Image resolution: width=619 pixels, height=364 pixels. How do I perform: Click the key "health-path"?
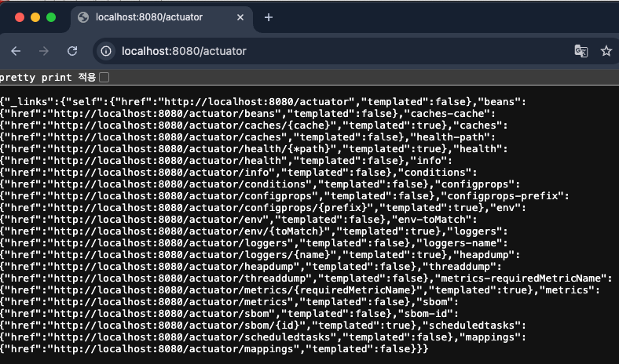click(450, 137)
